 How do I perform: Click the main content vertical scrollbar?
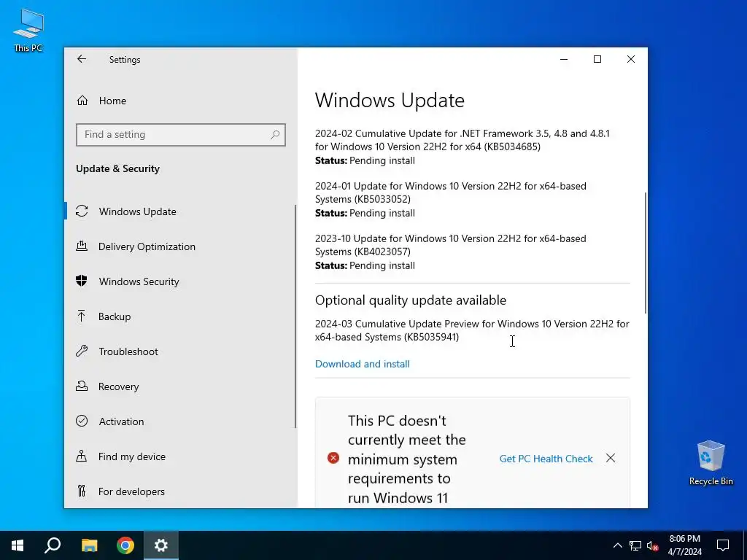[x=646, y=252]
